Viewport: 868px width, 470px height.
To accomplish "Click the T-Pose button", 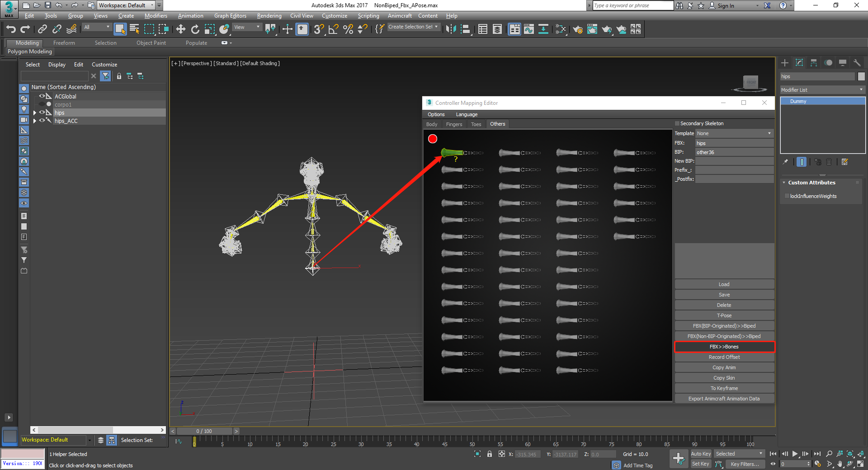I will (x=724, y=315).
